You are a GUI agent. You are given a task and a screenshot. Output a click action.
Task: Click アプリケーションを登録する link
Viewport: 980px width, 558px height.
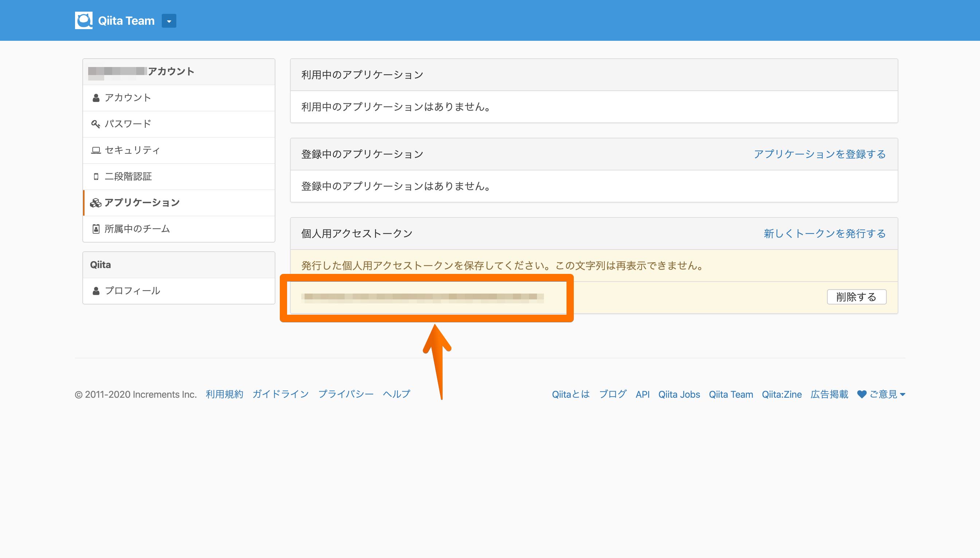(819, 154)
